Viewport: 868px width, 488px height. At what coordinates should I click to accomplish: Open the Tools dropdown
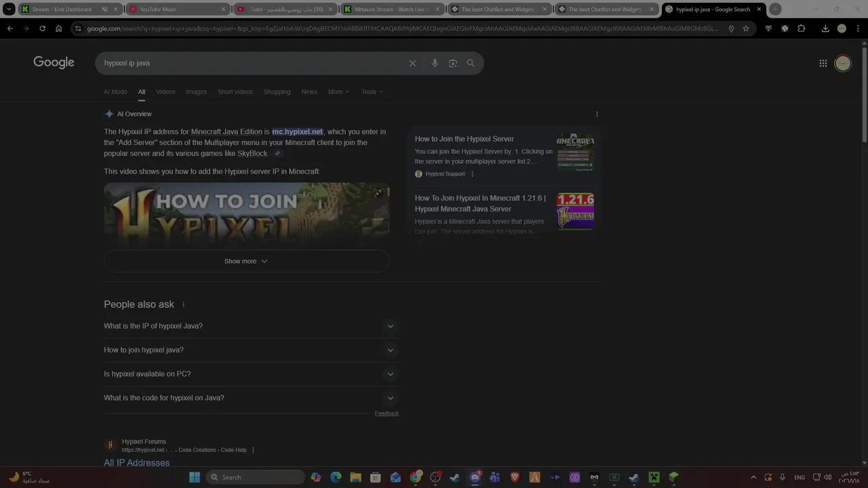click(372, 91)
